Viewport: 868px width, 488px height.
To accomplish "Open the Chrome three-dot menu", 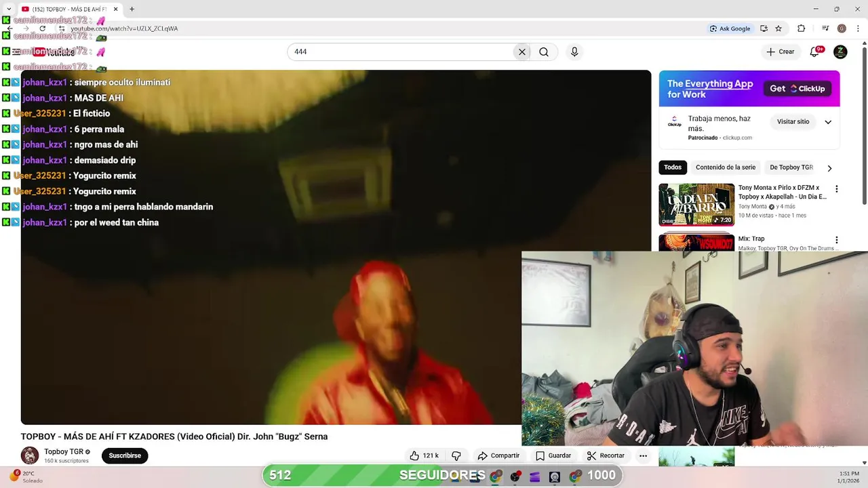I will (858, 28).
